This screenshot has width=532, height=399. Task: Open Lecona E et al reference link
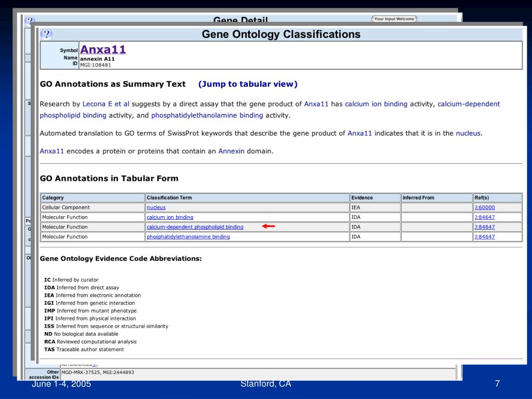tap(106, 104)
